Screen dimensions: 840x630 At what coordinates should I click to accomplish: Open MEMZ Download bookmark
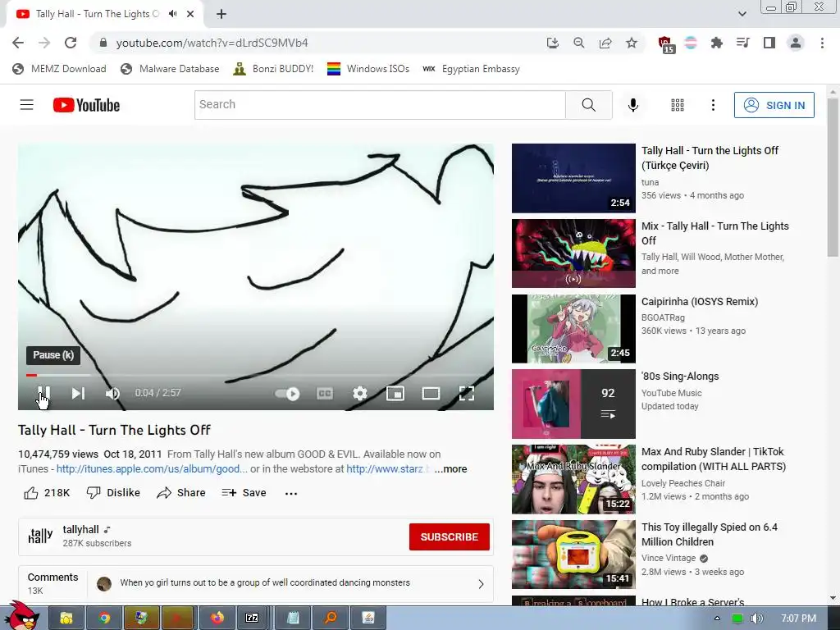59,69
